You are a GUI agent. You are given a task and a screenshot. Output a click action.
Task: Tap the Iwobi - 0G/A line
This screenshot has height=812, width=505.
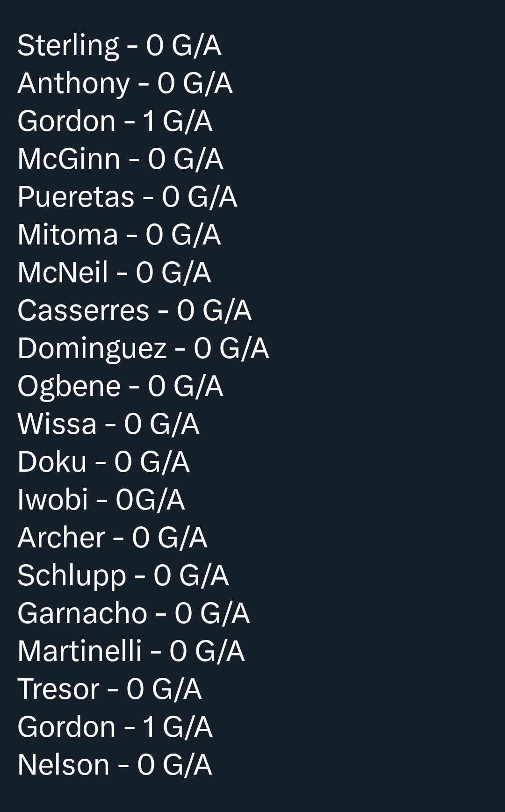[101, 500]
